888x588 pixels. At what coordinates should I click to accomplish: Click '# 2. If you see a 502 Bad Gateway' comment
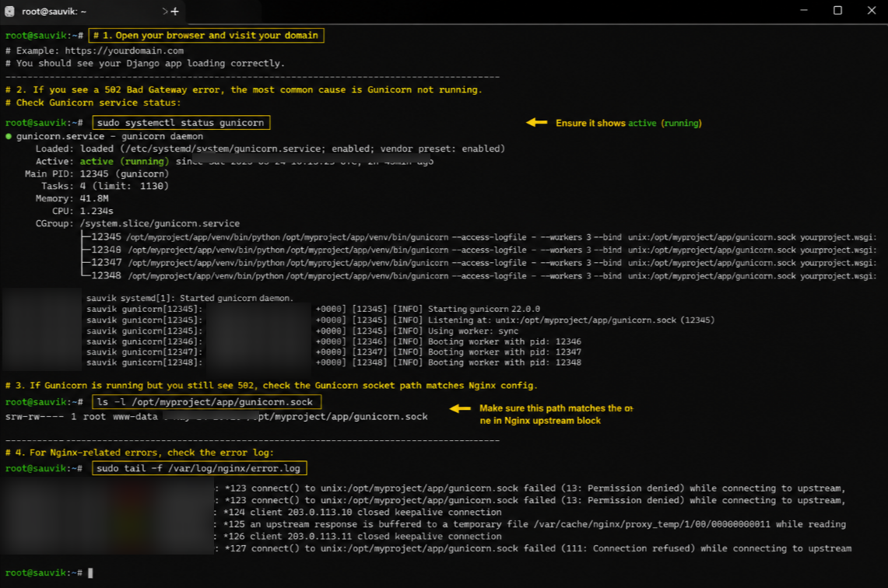[x=244, y=90]
